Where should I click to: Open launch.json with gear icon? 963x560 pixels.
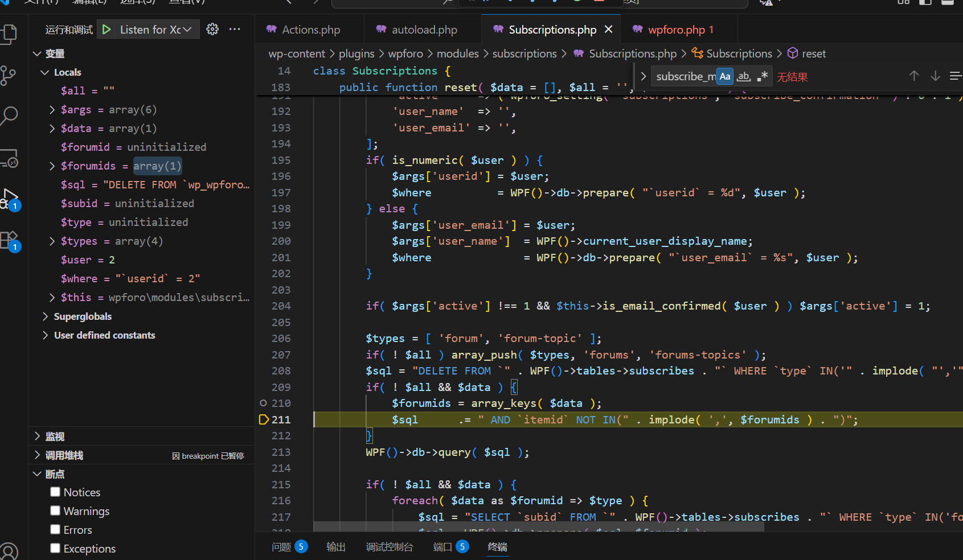click(x=212, y=29)
